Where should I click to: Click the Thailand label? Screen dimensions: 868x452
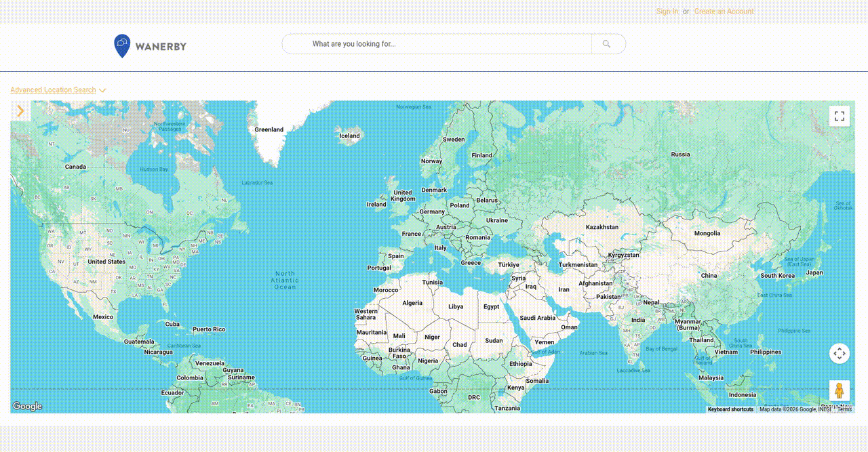click(x=702, y=340)
